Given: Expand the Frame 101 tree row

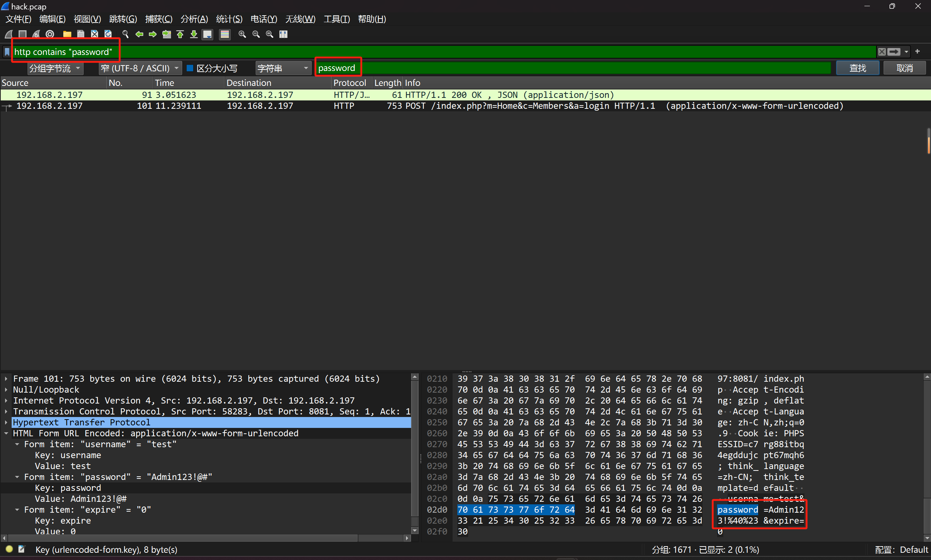Looking at the screenshot, I should tap(7, 378).
